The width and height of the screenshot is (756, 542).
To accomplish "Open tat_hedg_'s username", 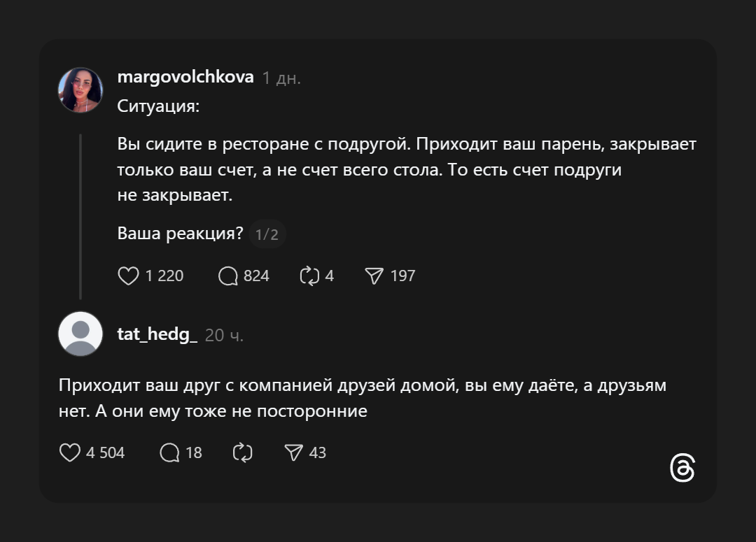I will tap(157, 335).
